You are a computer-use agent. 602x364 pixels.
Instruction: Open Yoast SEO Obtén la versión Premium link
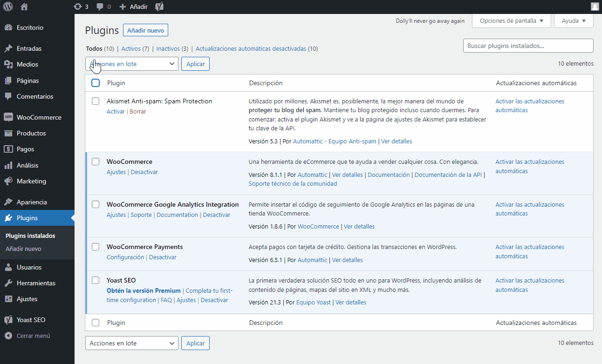pos(144,290)
